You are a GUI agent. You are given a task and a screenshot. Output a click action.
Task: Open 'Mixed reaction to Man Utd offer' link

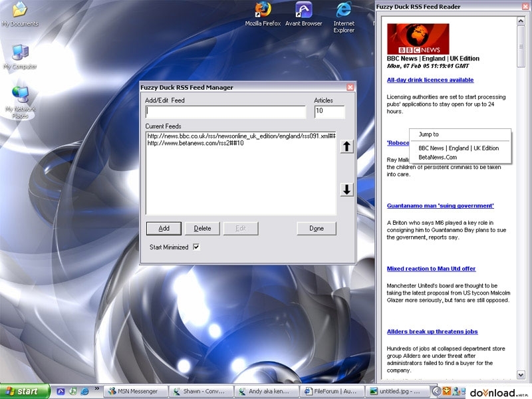click(x=431, y=269)
